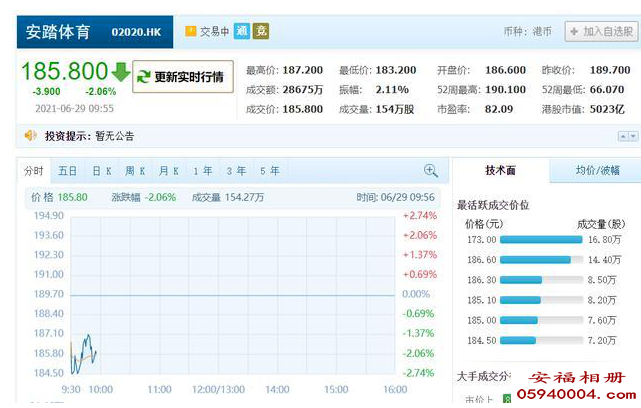Image resolution: width=641 pixels, height=408 pixels.
Task: Click the chart zoom magnifier icon
Action: [x=431, y=170]
